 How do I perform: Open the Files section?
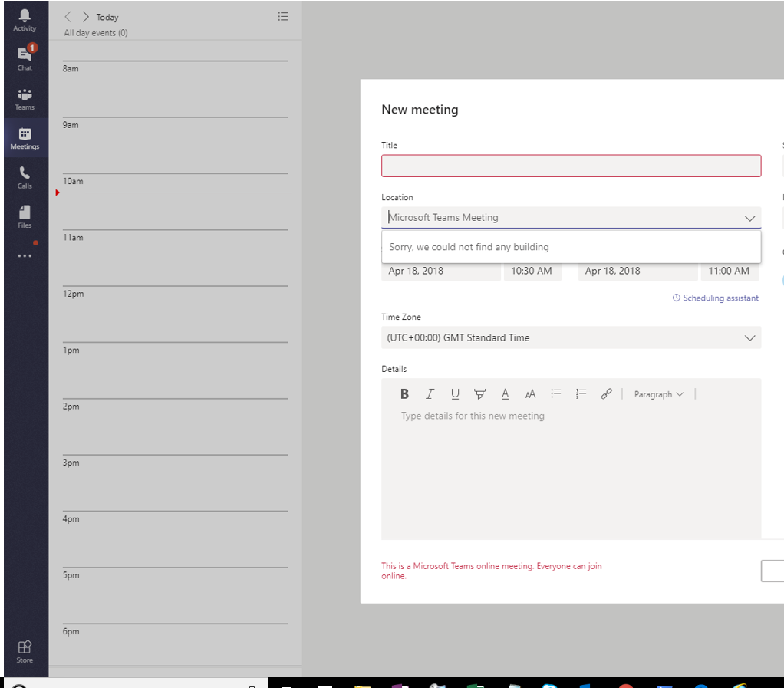click(25, 217)
